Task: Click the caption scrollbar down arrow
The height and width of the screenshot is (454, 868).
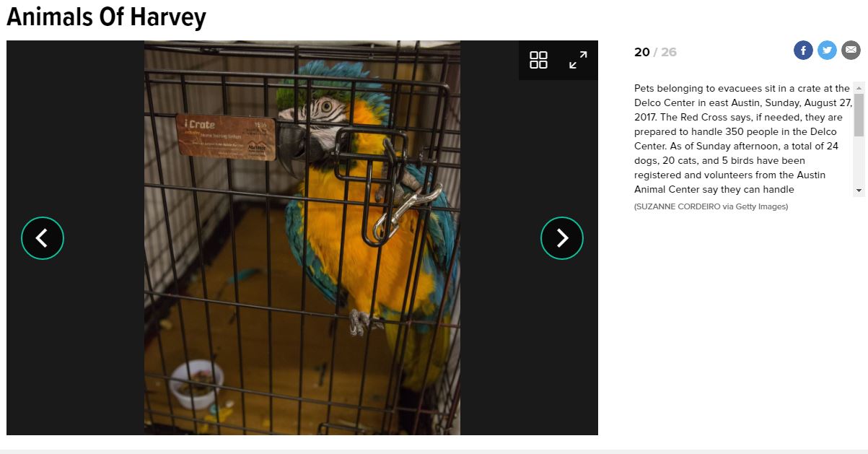Action: 859,191
